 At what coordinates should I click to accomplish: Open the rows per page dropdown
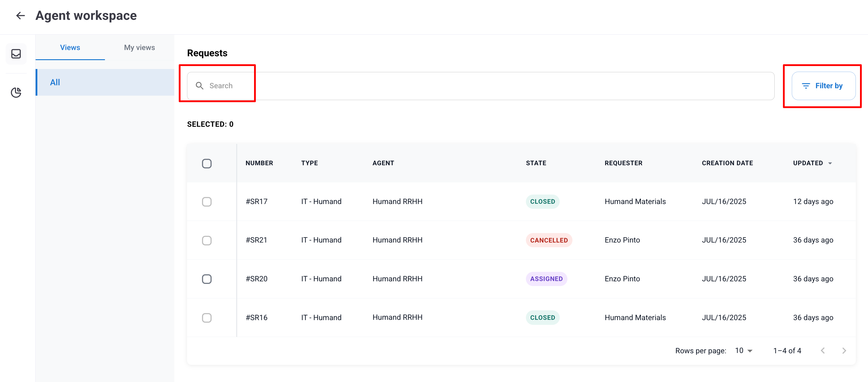coord(743,351)
